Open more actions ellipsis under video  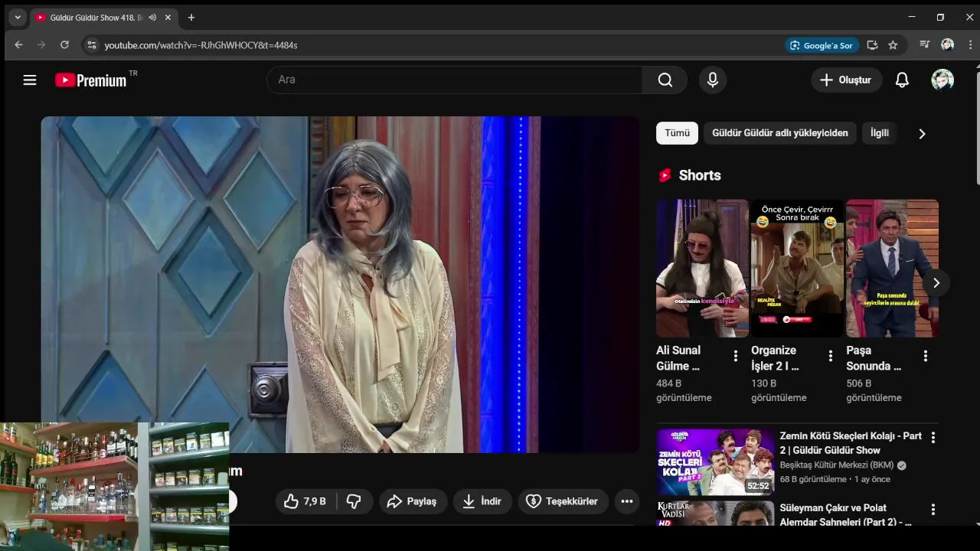coord(627,501)
